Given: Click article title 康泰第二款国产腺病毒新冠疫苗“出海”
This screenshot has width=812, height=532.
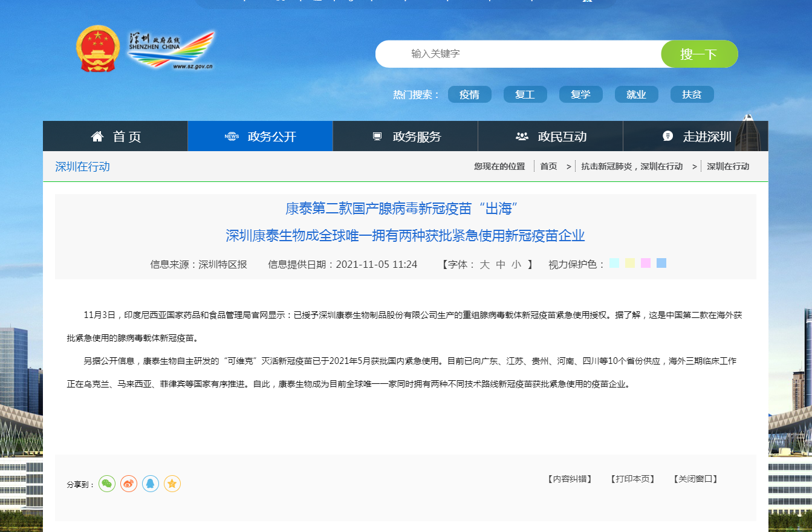Looking at the screenshot, I should (403, 209).
